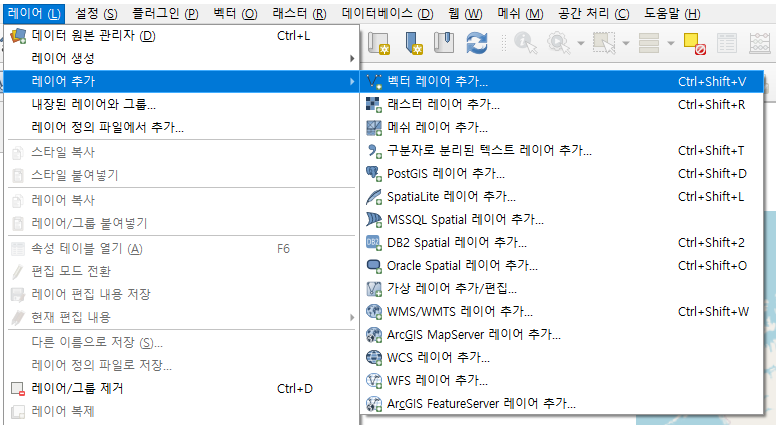The height and width of the screenshot is (425, 776).
Task: Click the New Map View toolbar icon
Action: point(379,43)
